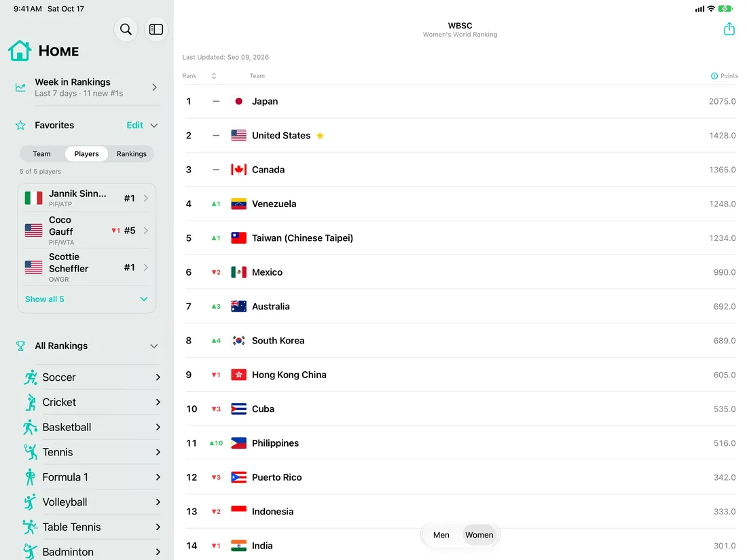This screenshot has height=560, width=747.
Task: Expand the Soccer rankings chevron
Action: 158,377
